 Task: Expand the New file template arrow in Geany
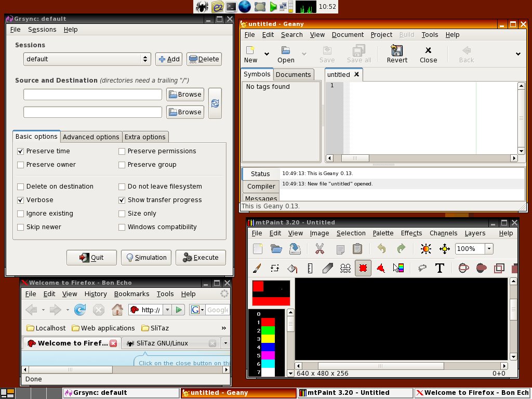coord(267,54)
